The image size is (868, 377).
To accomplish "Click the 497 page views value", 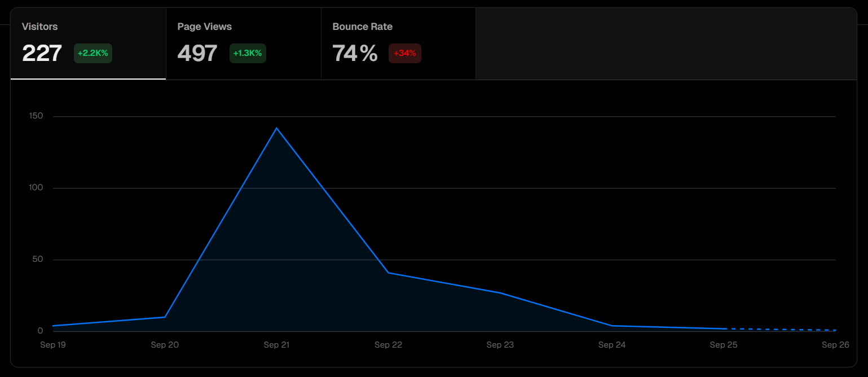I will (198, 53).
